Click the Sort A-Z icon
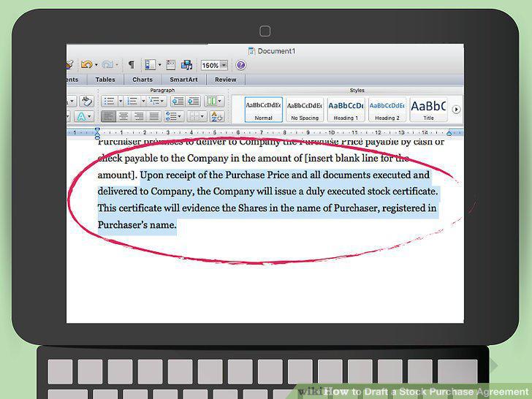532x399 pixels. [x=216, y=117]
